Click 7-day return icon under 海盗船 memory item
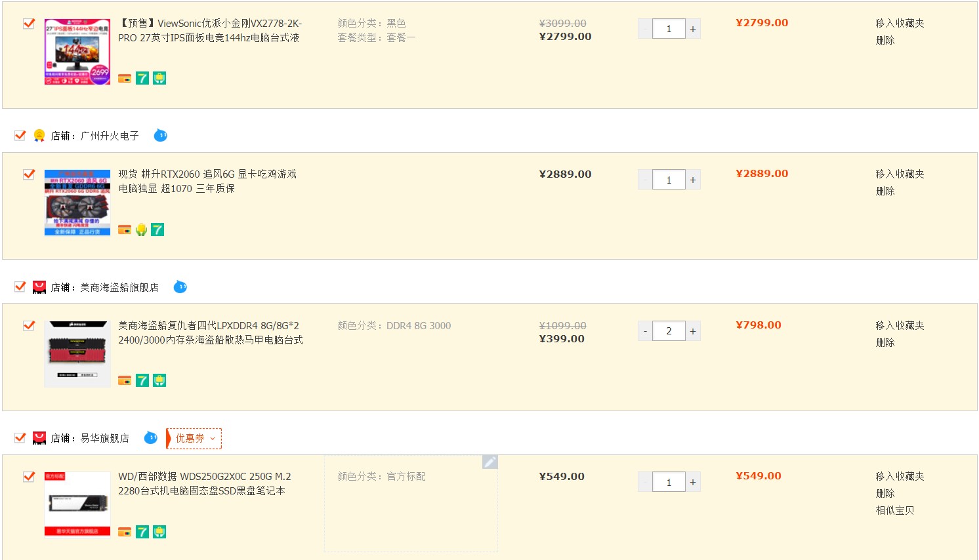The image size is (979, 560). click(142, 381)
